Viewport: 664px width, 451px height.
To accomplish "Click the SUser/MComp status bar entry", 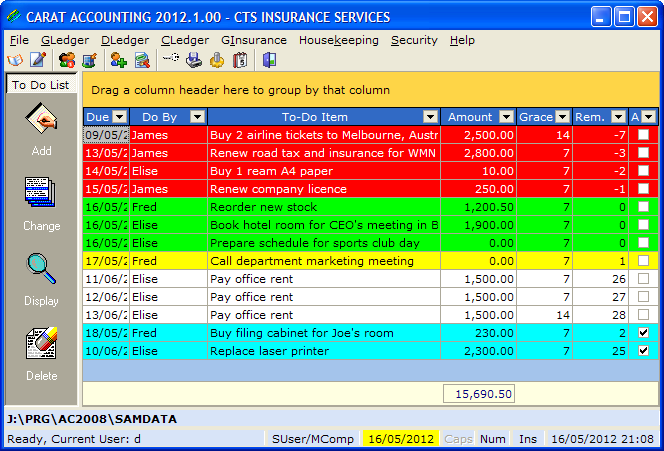I will [x=313, y=439].
